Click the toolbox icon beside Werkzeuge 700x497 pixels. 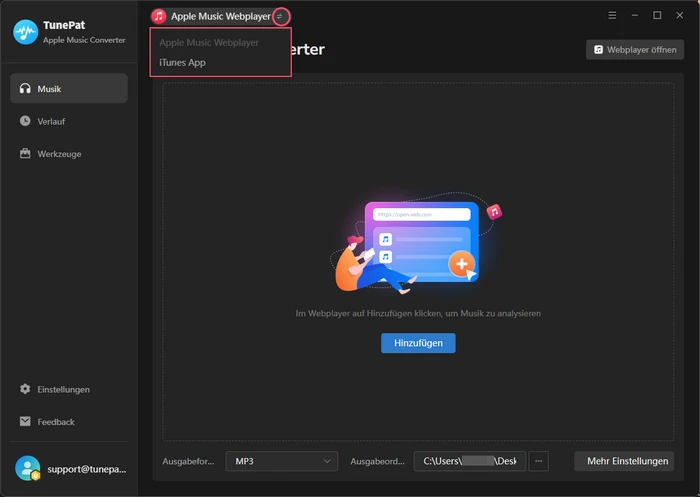click(x=25, y=154)
